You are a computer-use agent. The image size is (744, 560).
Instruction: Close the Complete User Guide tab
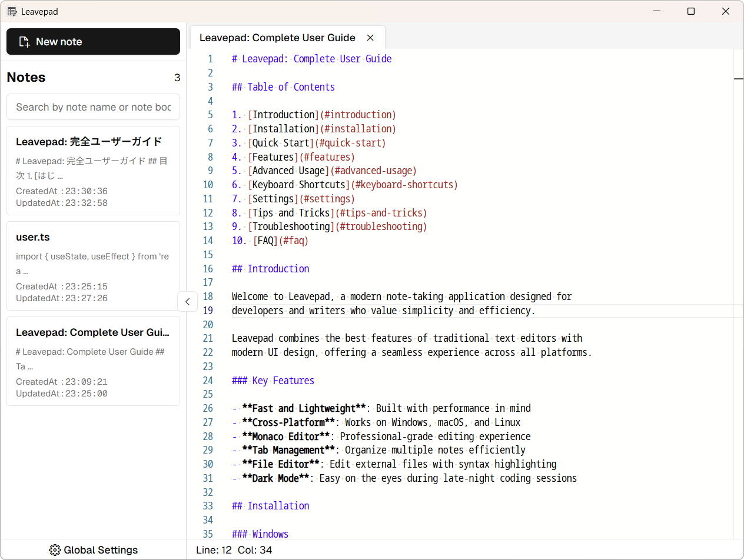[x=370, y=38]
